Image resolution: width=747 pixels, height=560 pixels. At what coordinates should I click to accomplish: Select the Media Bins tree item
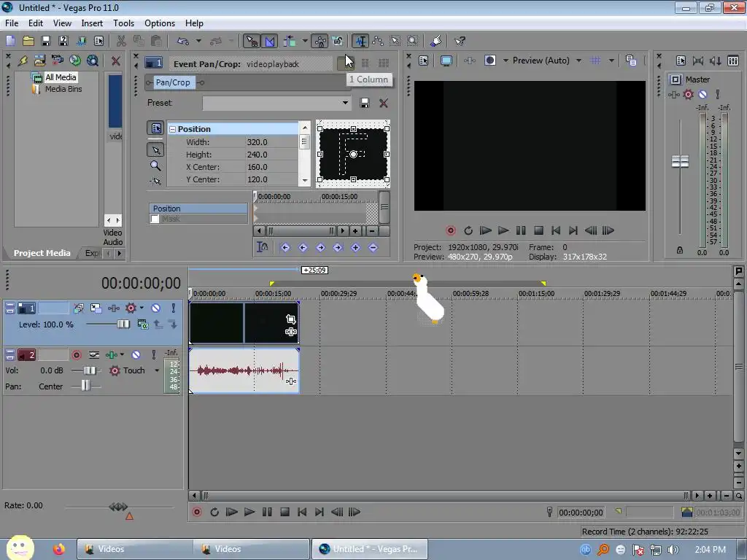point(63,89)
